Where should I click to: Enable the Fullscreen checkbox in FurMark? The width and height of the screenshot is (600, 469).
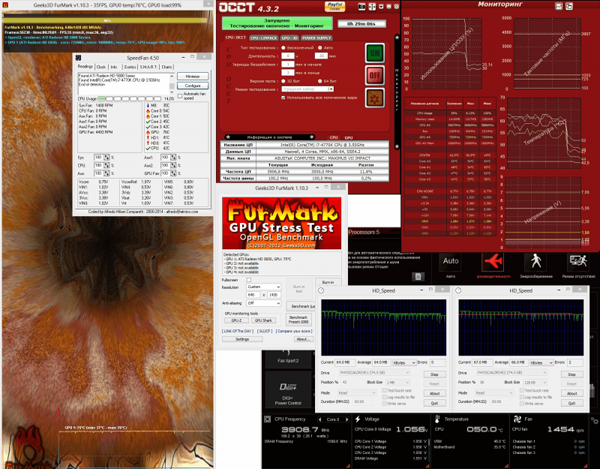tap(249, 280)
